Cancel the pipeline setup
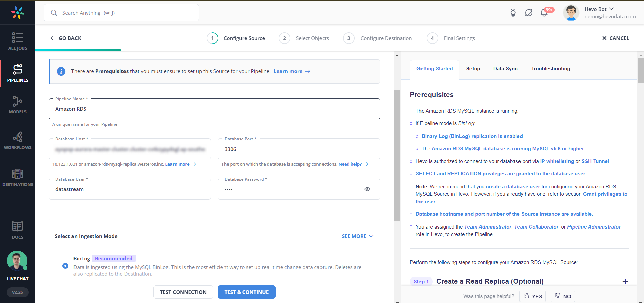Viewport: 644px width, 303px height. pyautogui.click(x=615, y=38)
